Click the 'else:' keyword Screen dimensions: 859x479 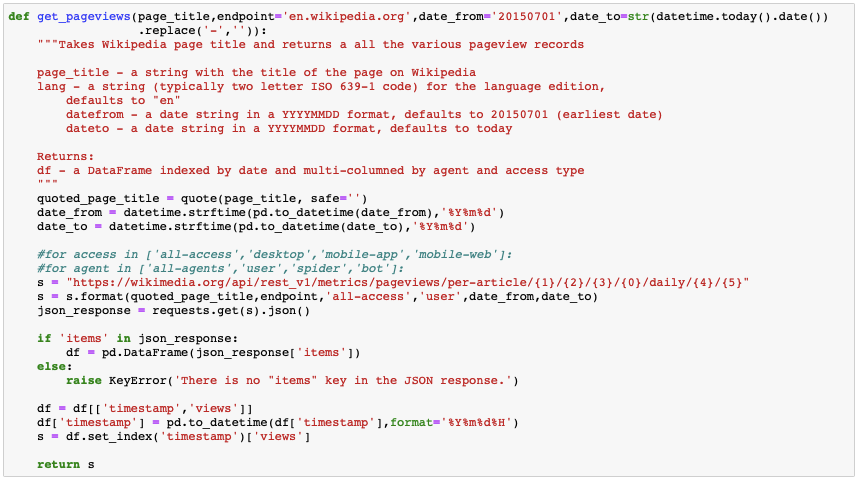coord(55,367)
